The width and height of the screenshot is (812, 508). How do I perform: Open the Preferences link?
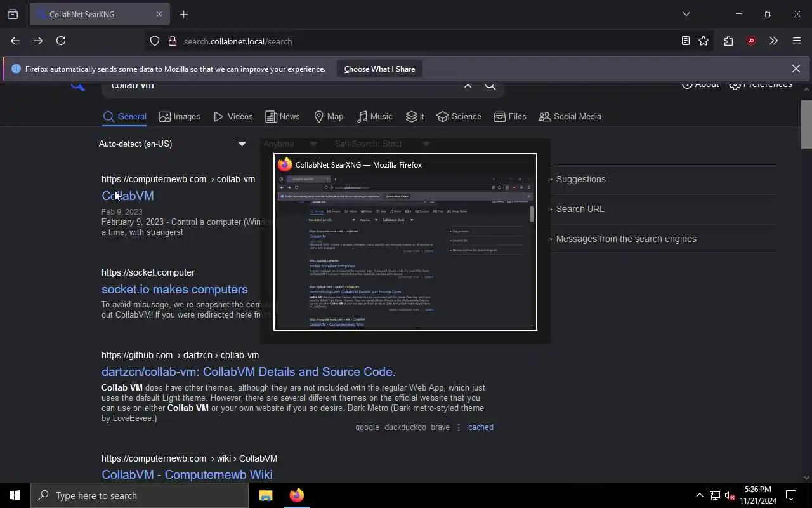point(761,84)
